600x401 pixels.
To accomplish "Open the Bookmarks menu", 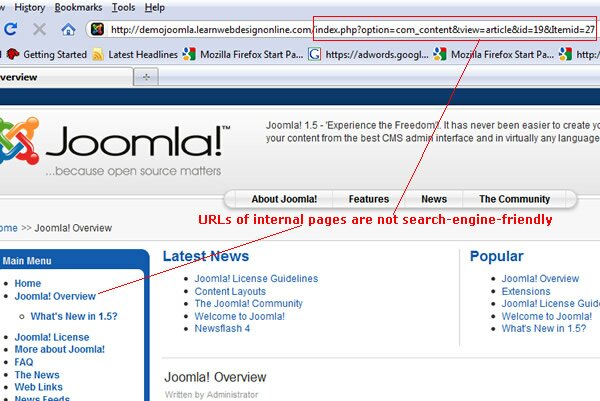I will (x=78, y=7).
